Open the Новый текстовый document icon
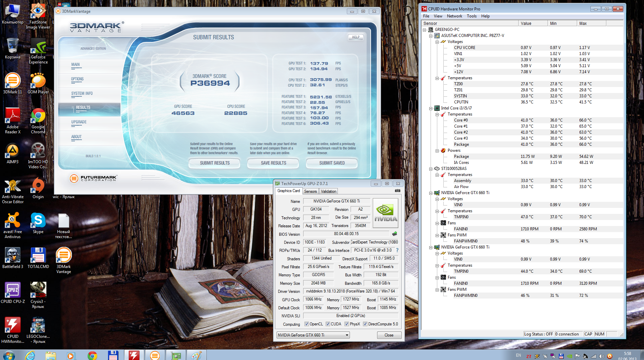 point(64,225)
